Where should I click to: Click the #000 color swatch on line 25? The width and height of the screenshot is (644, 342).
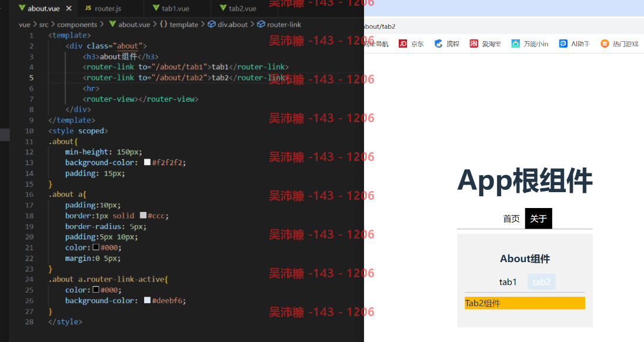tap(96, 290)
